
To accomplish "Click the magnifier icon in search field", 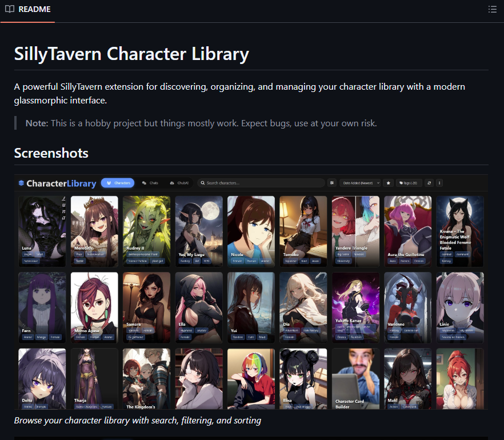I will pyautogui.click(x=203, y=183).
